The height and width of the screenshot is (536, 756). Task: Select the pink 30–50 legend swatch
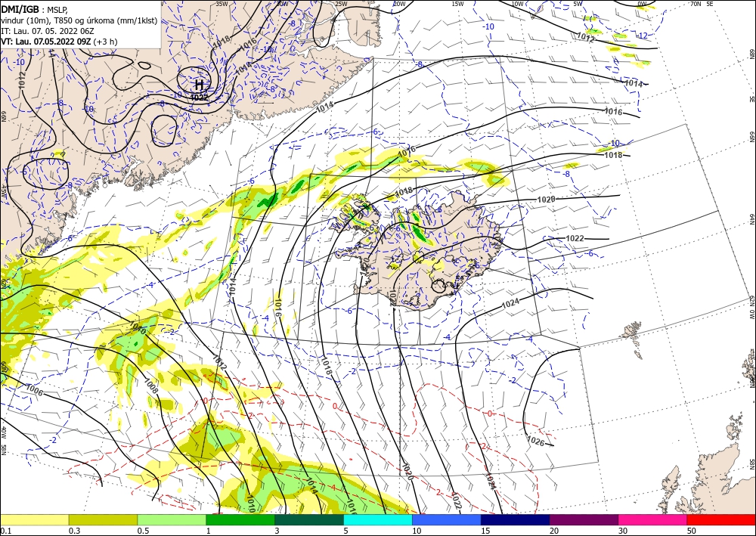pyautogui.click(x=653, y=519)
